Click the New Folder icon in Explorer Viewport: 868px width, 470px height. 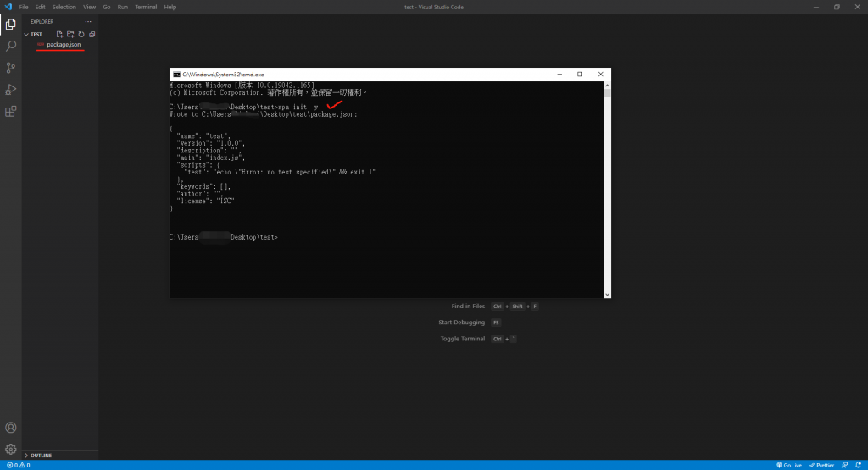pyautogui.click(x=70, y=34)
